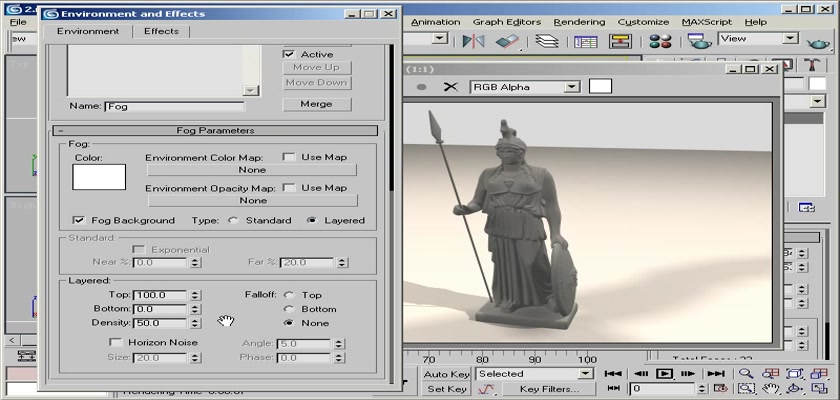Uncheck the Active checkbox
This screenshot has height=400, width=840.
pos(289,54)
